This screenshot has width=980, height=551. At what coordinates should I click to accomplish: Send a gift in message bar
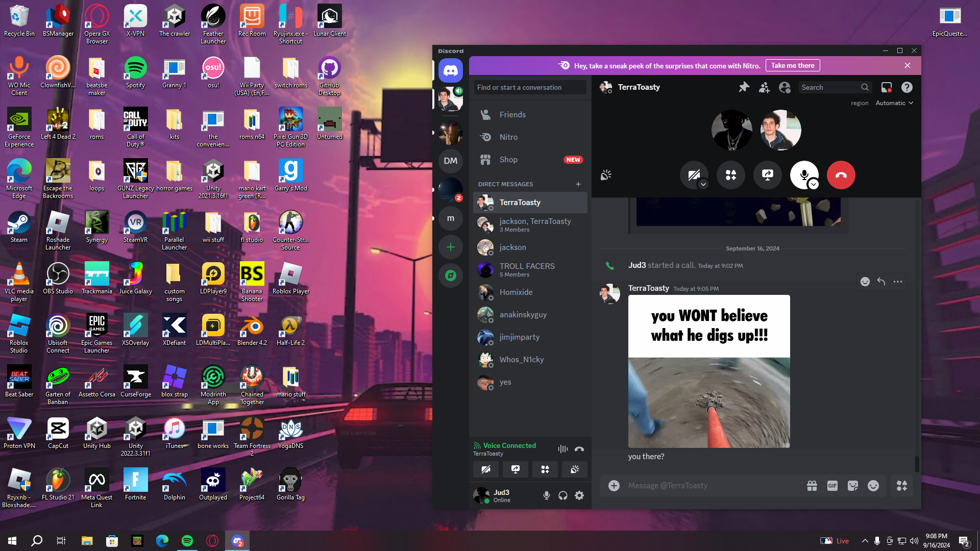coord(812,486)
